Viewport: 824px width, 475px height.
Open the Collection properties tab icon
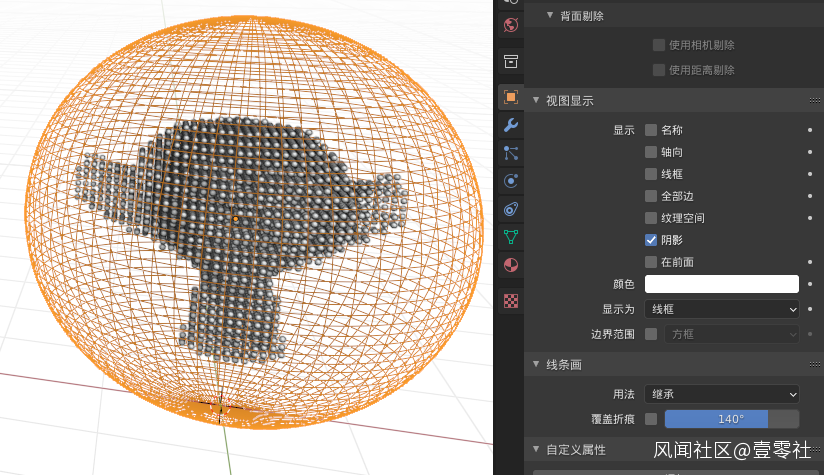[x=511, y=61]
